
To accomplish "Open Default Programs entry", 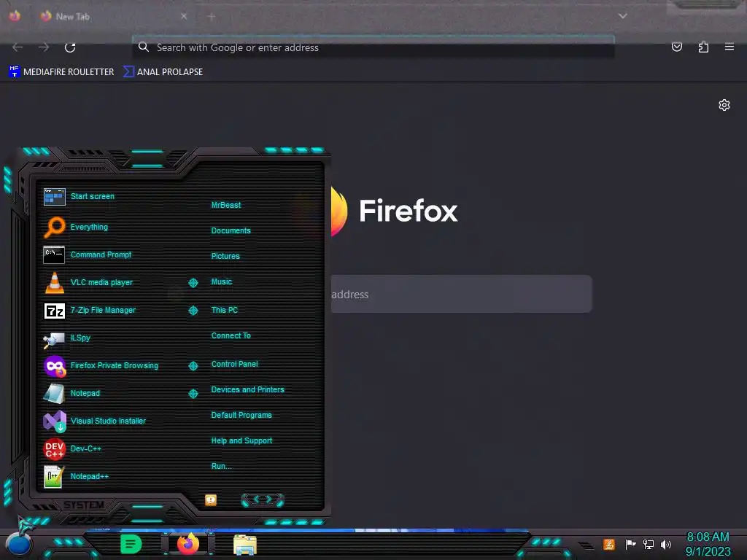I will click(x=241, y=415).
